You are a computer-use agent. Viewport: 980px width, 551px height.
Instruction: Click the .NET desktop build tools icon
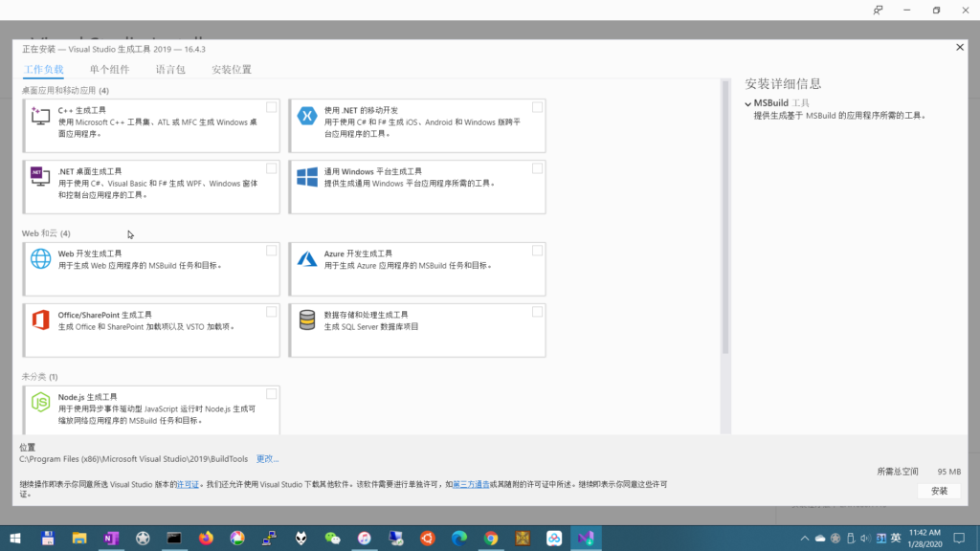click(x=40, y=177)
